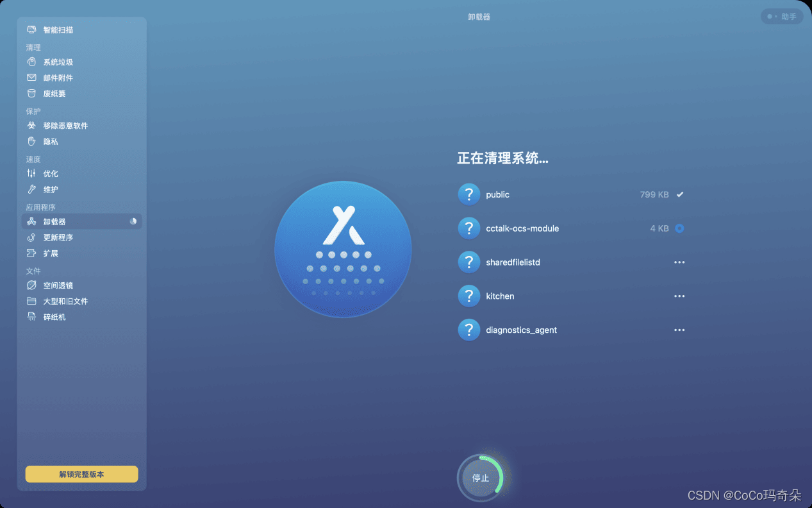
Task: Open 扩展 extensions in sidebar
Action: coord(82,253)
